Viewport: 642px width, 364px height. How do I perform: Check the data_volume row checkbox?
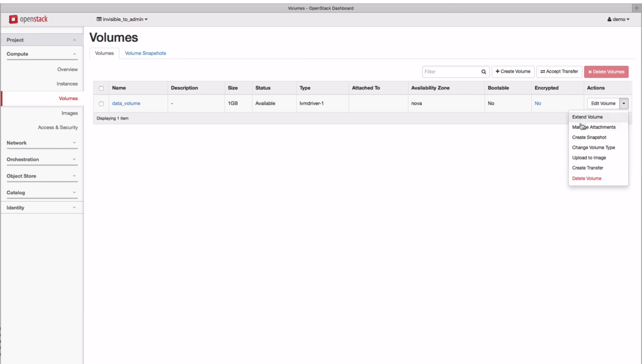[x=101, y=104]
